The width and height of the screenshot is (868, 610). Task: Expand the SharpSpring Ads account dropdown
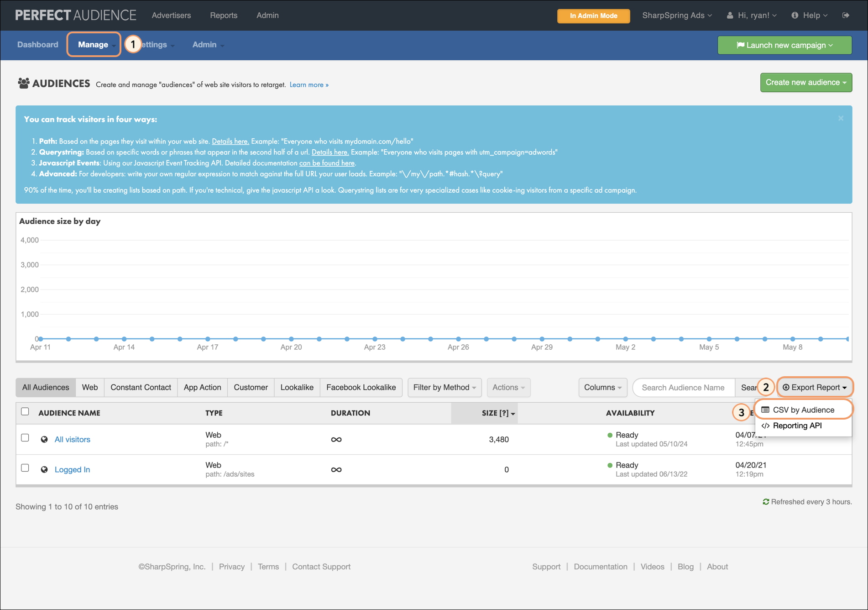point(677,15)
